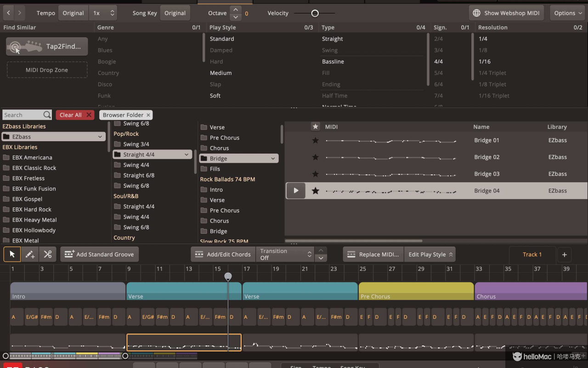588x368 pixels.
Task: Go back with the left arrow button
Action: [x=8, y=13]
